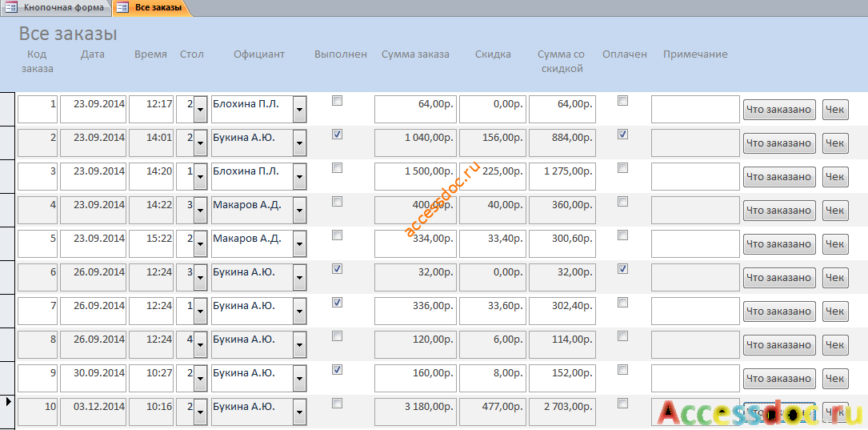Open the Официант dropdown for order 4

299,211
